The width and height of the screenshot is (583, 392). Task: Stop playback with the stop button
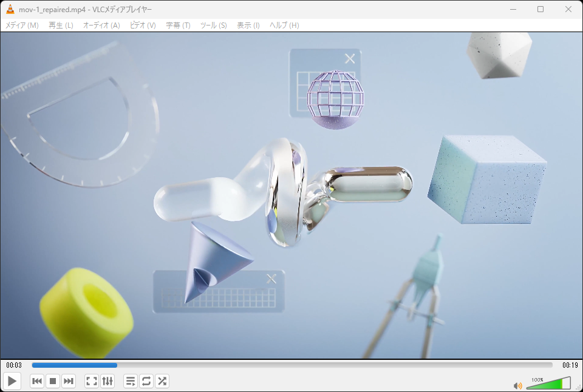tap(53, 381)
